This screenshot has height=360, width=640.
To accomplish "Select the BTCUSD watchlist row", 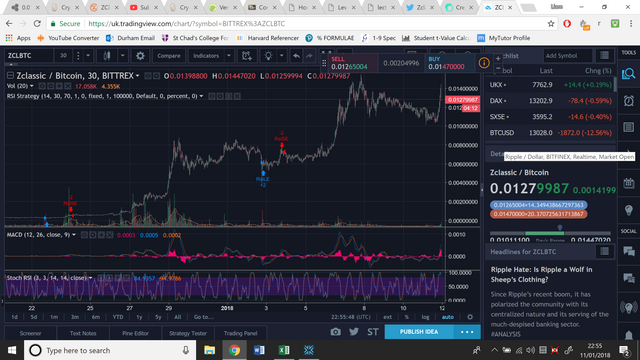I will [551, 133].
